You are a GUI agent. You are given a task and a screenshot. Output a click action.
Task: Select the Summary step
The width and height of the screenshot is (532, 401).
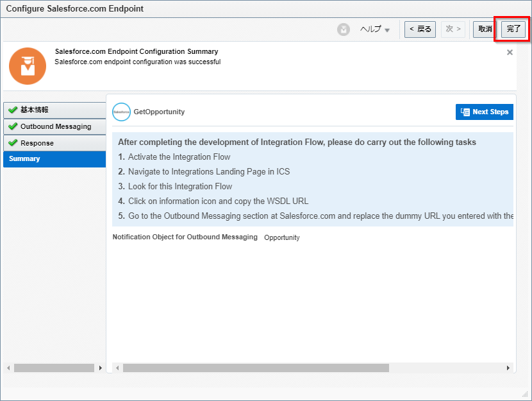(x=54, y=159)
